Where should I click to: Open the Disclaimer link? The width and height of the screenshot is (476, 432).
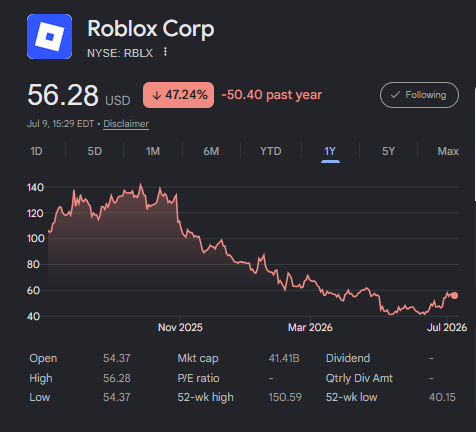coord(126,124)
